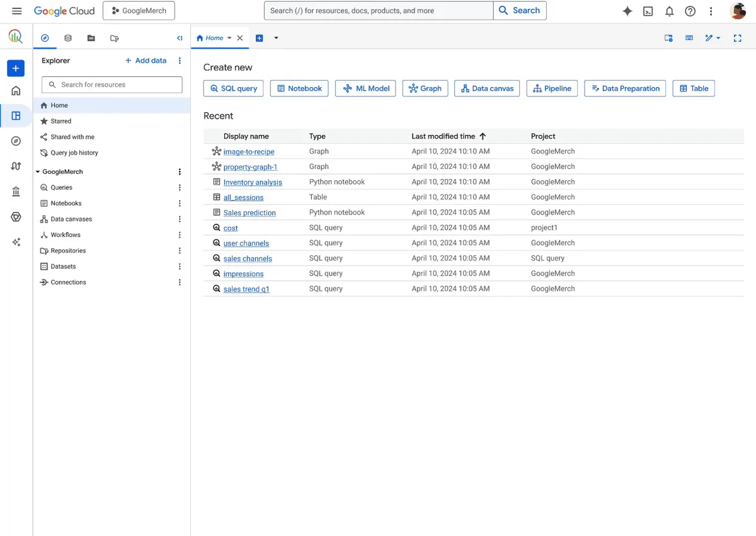Click the Gemini sparkle icon in header

pyautogui.click(x=627, y=11)
